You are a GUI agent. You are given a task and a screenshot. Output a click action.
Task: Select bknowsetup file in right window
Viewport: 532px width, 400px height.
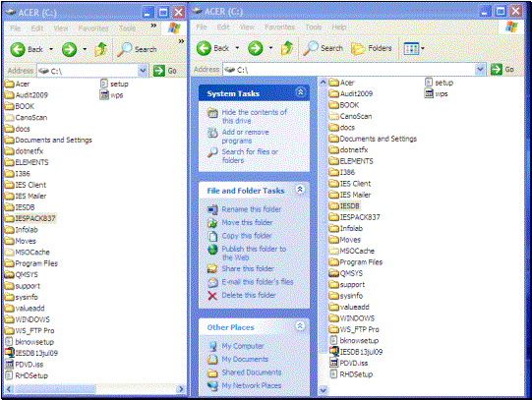point(354,340)
